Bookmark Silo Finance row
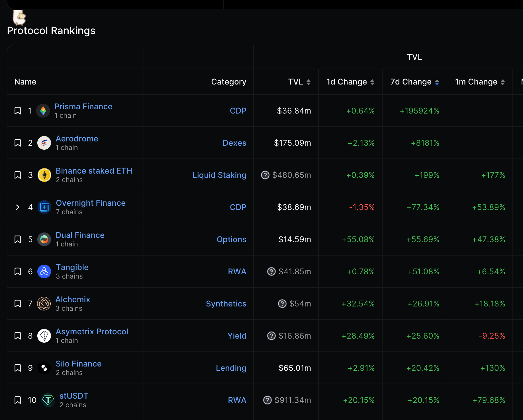Screen dimensions: 523x420 pyautogui.click(x=18, y=368)
